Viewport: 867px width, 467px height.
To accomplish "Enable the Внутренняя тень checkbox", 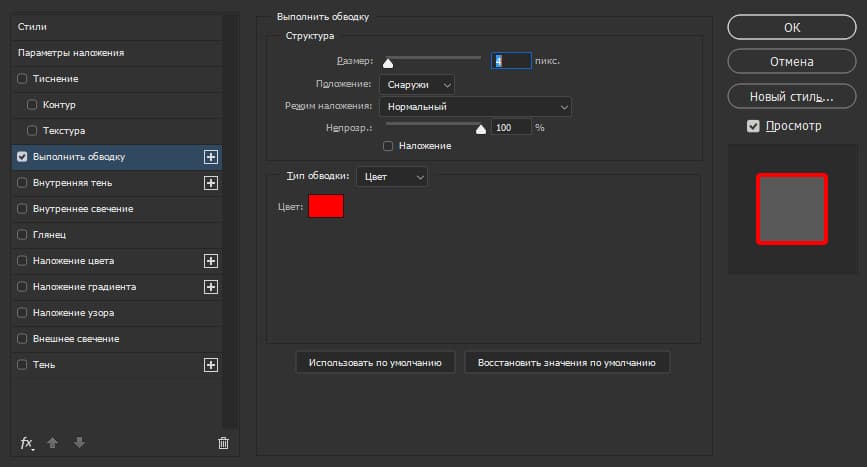I will pos(22,182).
